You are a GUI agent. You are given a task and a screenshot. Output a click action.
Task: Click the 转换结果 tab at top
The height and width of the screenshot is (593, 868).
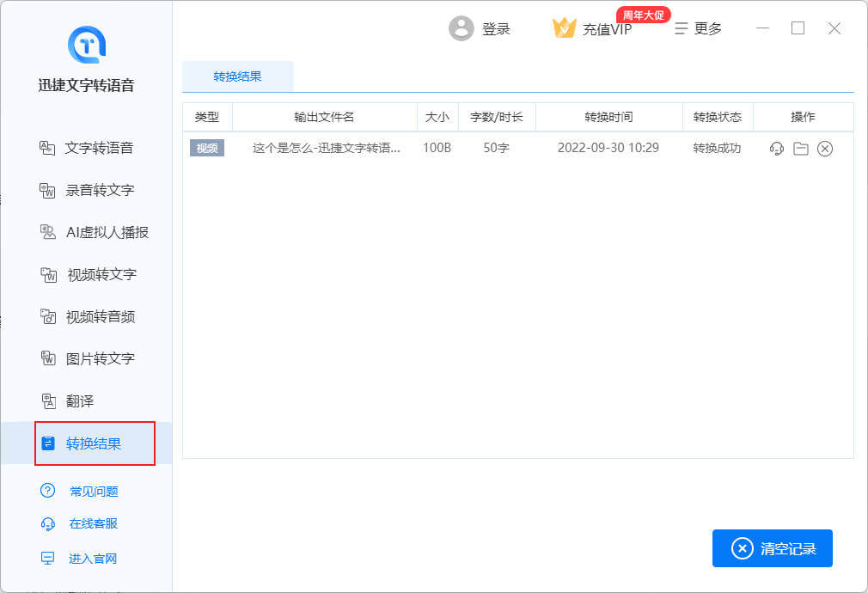(237, 76)
